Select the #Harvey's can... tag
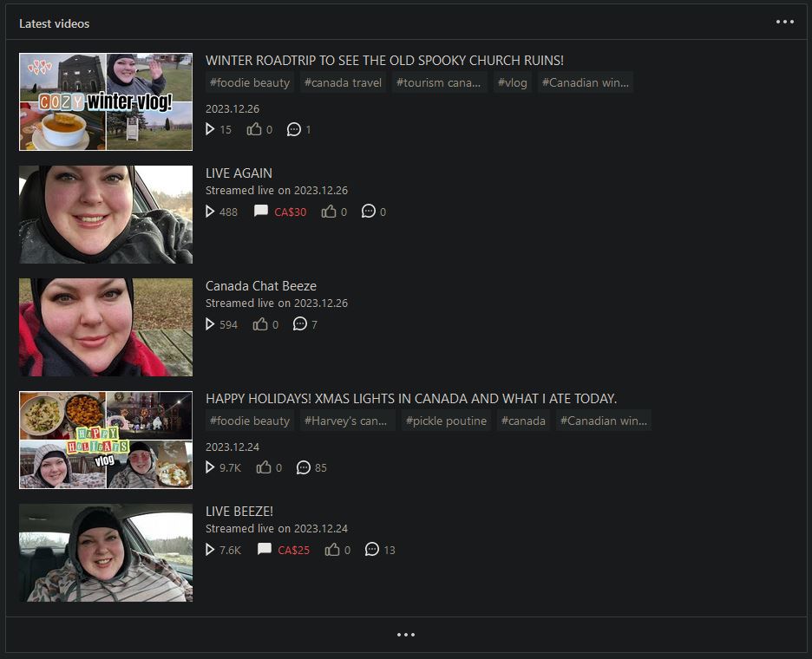Viewport: 812px width, 659px height. coord(346,421)
